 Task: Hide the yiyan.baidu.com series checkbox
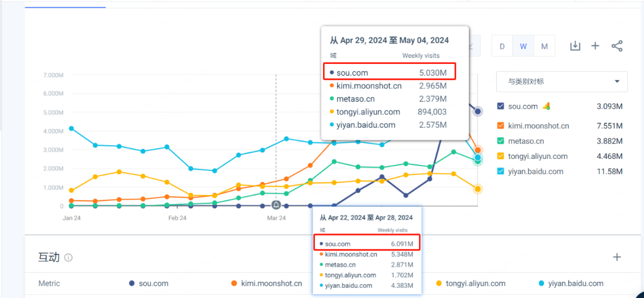pyautogui.click(x=501, y=172)
